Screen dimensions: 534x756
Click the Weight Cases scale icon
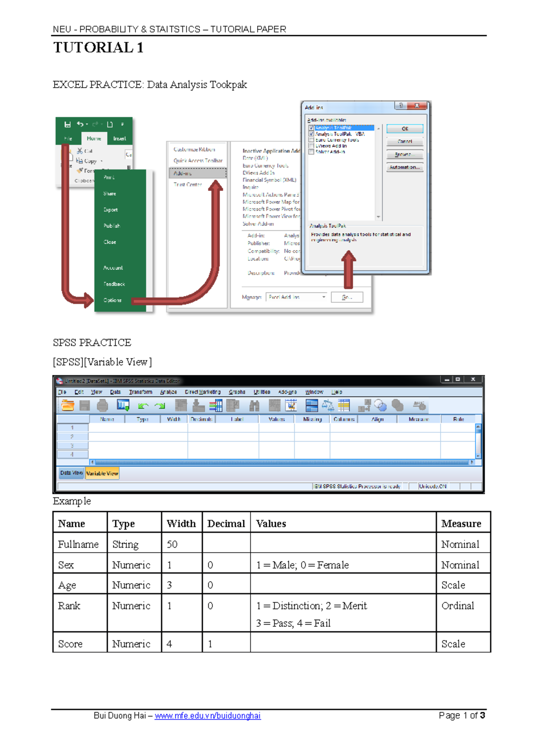coord(328,405)
